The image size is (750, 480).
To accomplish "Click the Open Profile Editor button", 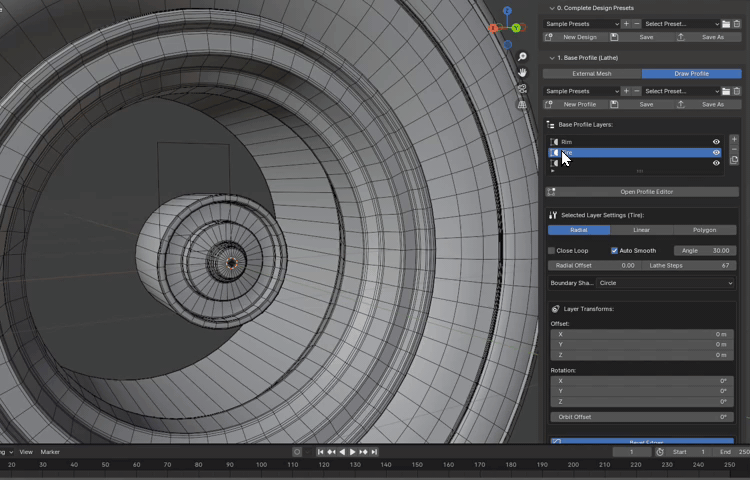I will pyautogui.click(x=642, y=192).
